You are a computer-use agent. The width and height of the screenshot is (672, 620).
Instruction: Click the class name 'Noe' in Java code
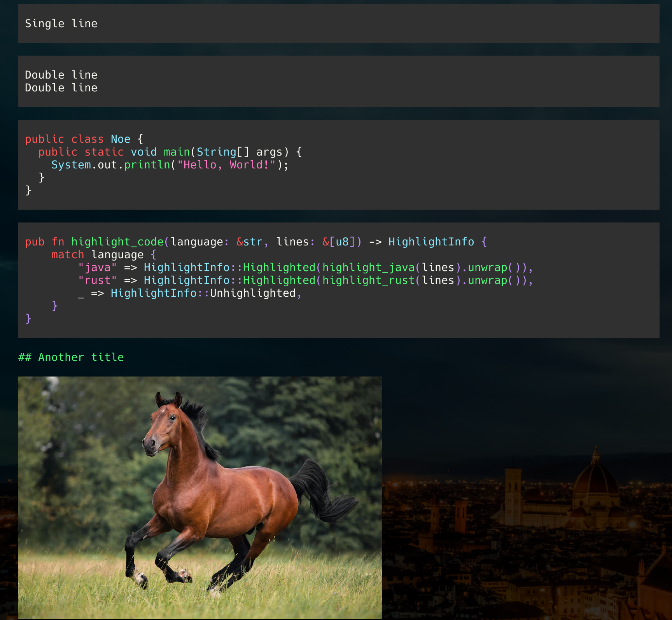(x=121, y=139)
